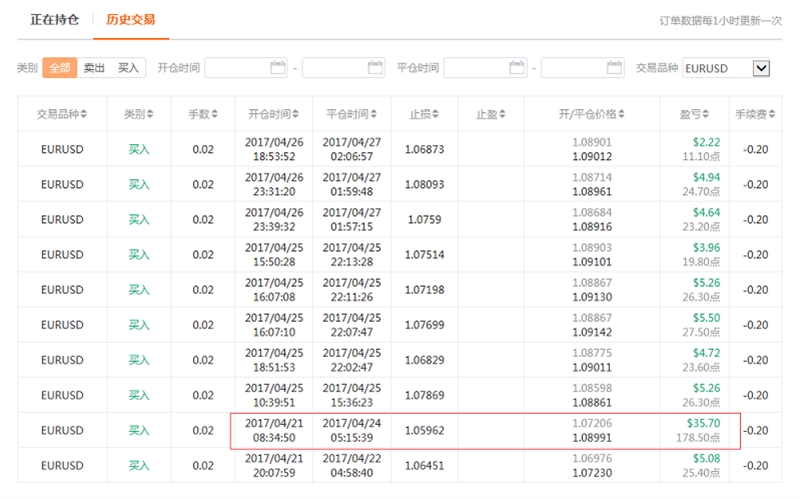The height and width of the screenshot is (499, 800).
Task: Sort table by 盈亏 column
Action: (x=694, y=114)
